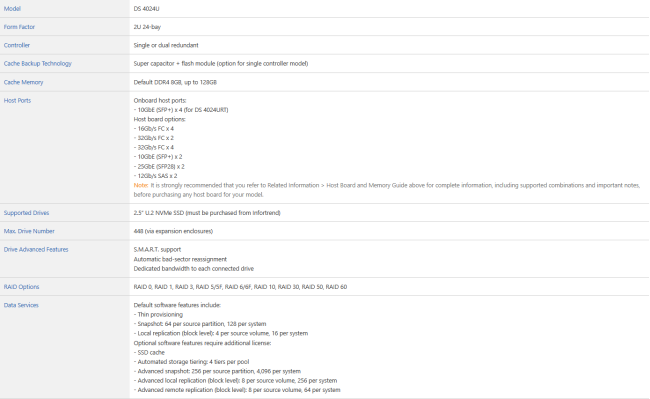
Task: Click the S.M.A.R.T. support text
Action: 157,249
